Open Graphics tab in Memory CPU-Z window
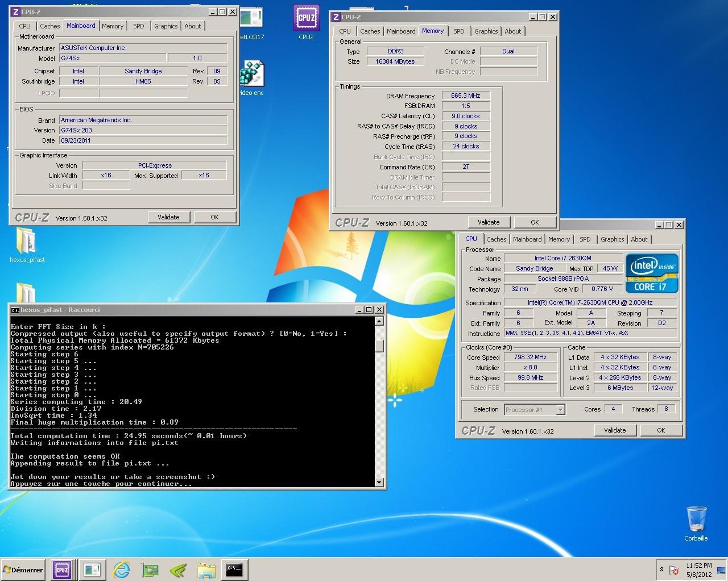Screen dimensions: 728x582 (486, 31)
